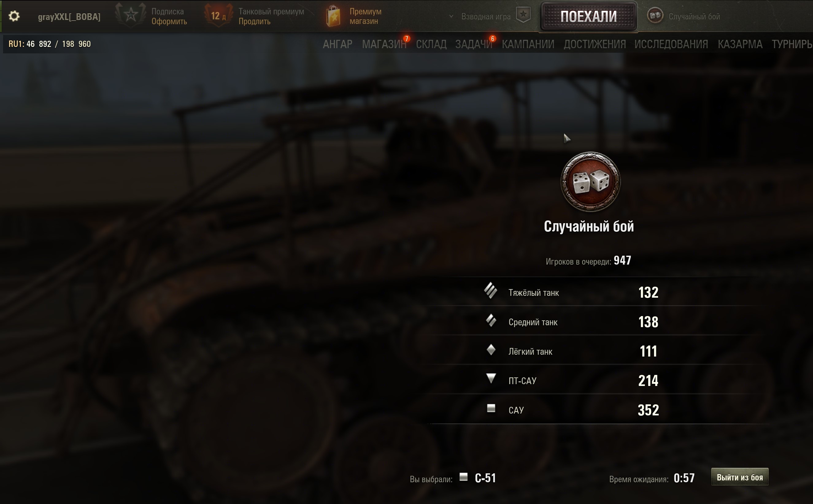
Task: Click the RU1 server population indicator
Action: (50, 44)
